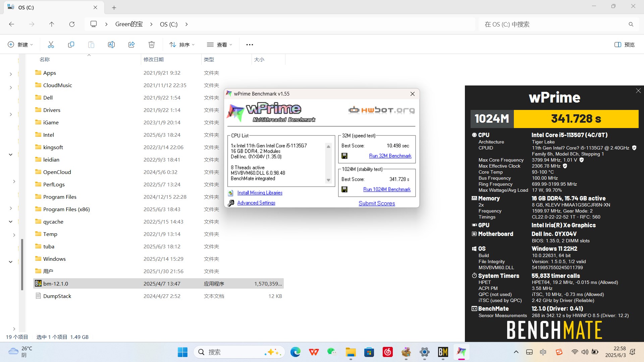
Task: Open WeChat from taskbar
Action: point(332,352)
